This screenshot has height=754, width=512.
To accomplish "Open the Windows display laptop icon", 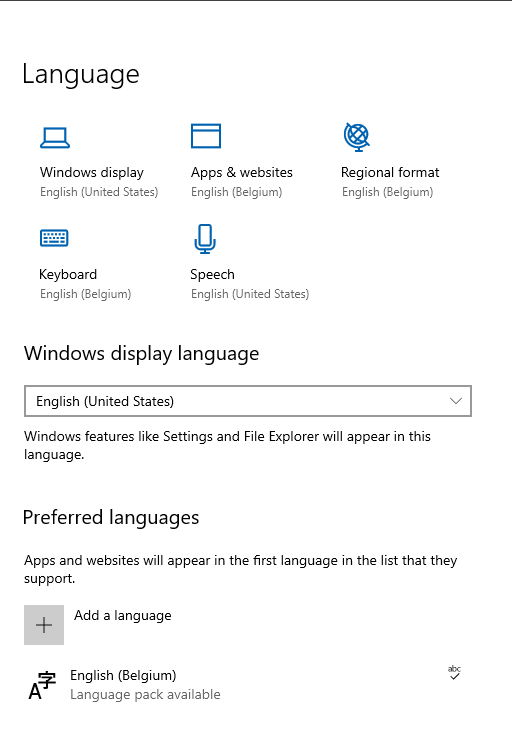I will click(55, 138).
